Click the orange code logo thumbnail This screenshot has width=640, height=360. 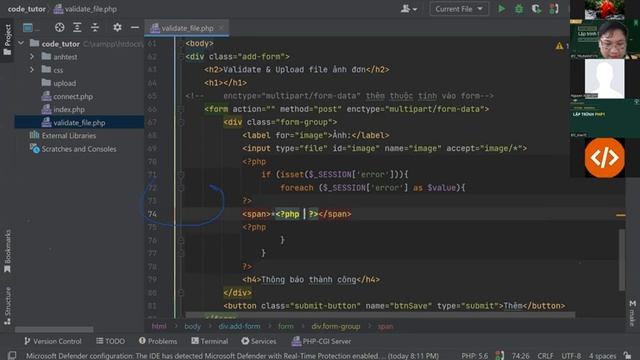click(604, 158)
